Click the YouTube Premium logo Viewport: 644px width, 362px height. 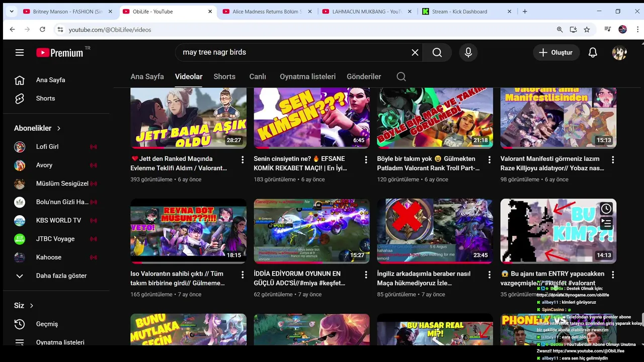point(60,52)
